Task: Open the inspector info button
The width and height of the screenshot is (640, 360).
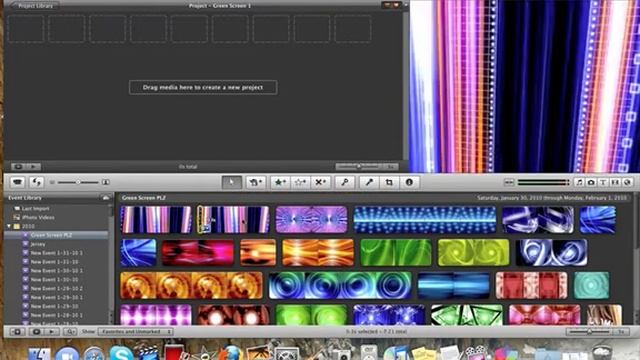Action: click(409, 182)
